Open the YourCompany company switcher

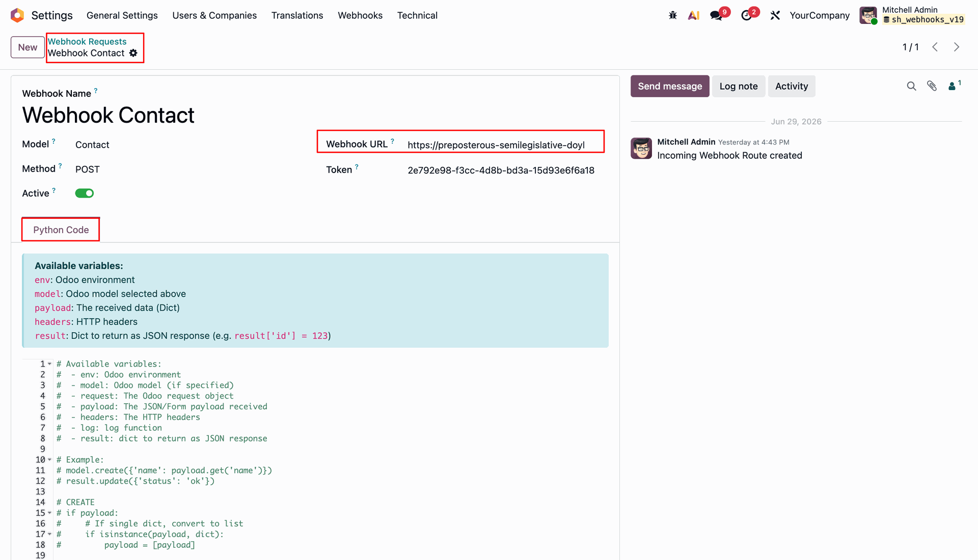click(820, 15)
